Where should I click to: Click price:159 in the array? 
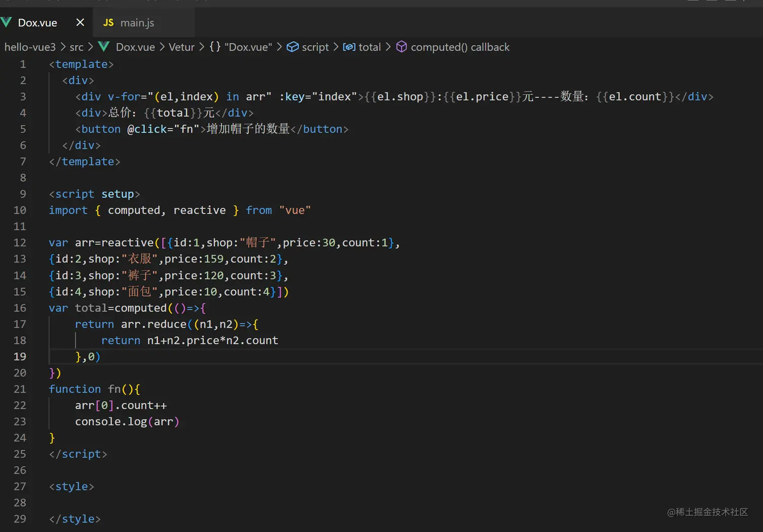point(194,259)
